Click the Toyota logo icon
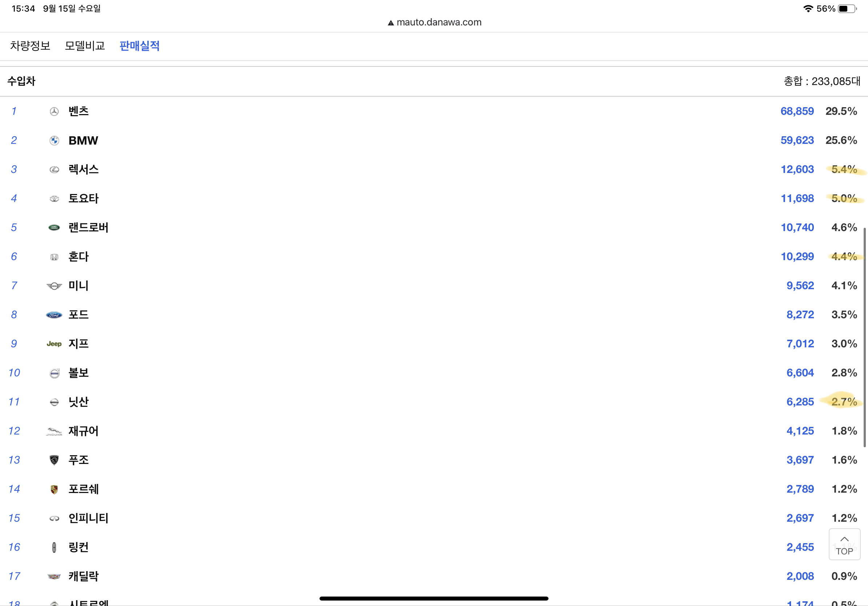 pyautogui.click(x=54, y=199)
